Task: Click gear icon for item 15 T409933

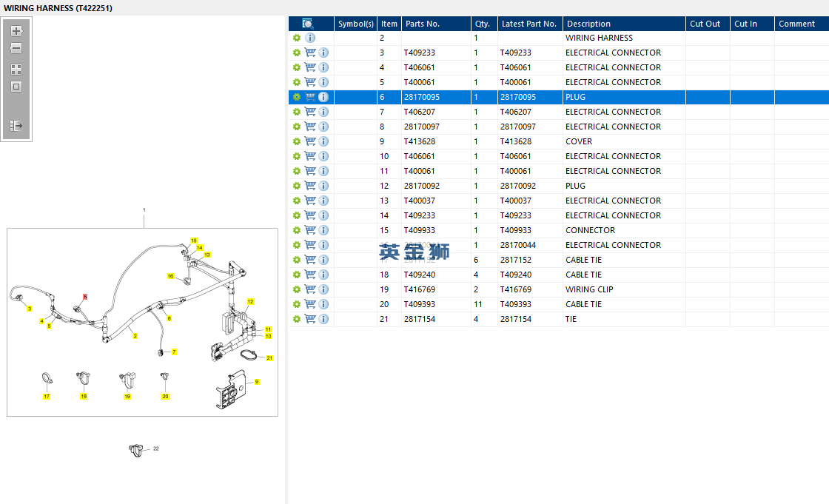Action: [297, 230]
